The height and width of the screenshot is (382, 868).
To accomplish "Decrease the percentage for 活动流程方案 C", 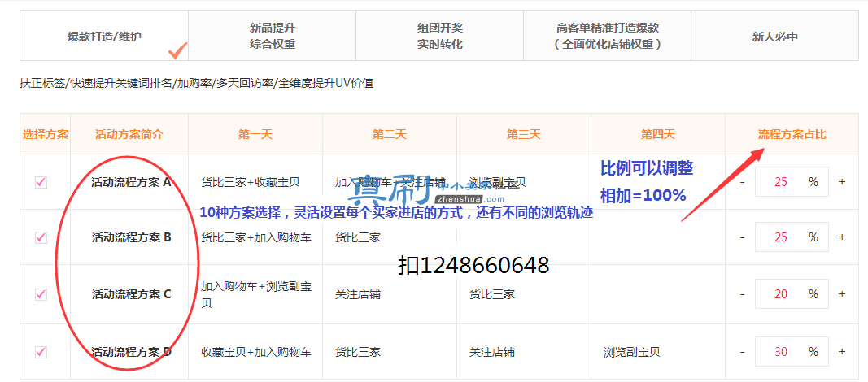I will tap(743, 294).
